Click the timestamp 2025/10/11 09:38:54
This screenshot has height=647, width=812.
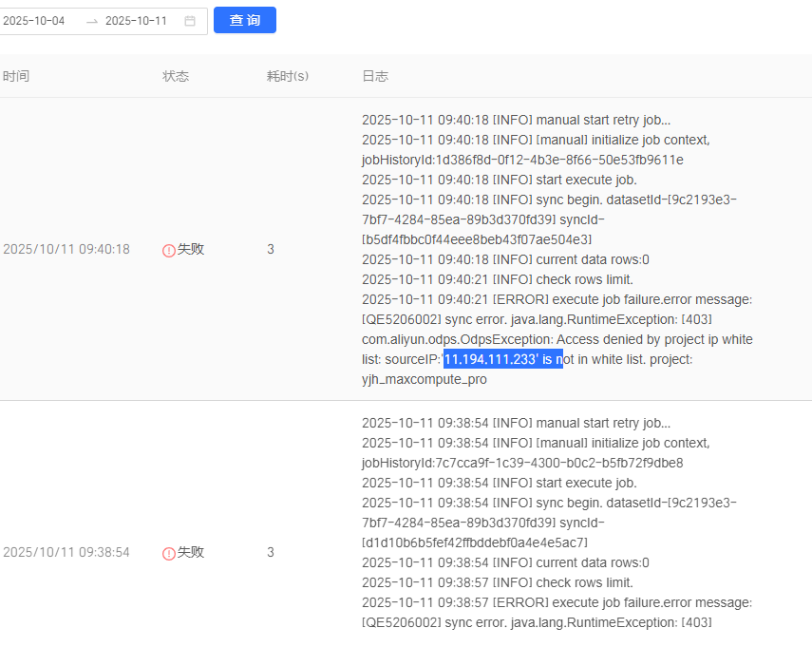pyautogui.click(x=66, y=552)
